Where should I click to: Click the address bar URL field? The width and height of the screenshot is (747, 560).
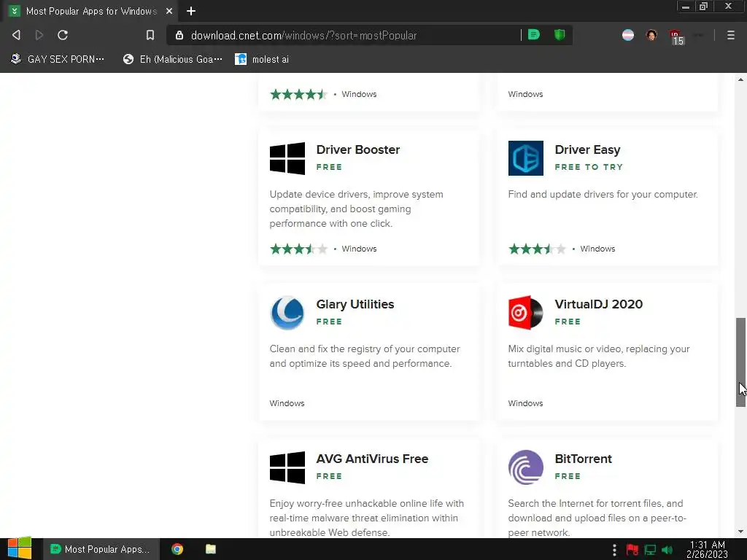point(352,35)
